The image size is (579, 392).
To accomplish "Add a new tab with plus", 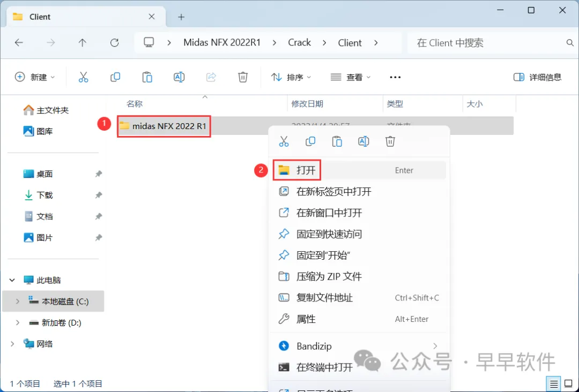I will 181,17.
